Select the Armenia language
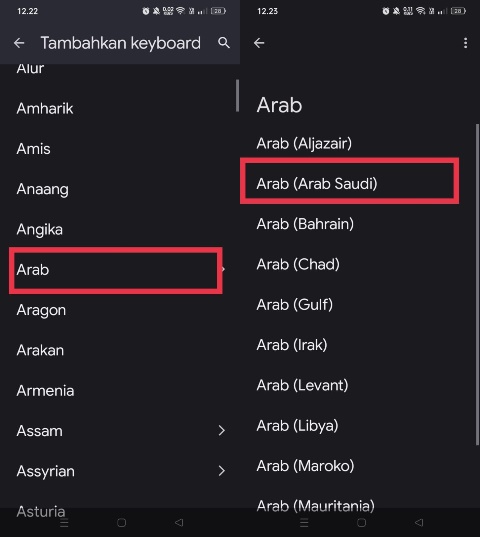 120,391
